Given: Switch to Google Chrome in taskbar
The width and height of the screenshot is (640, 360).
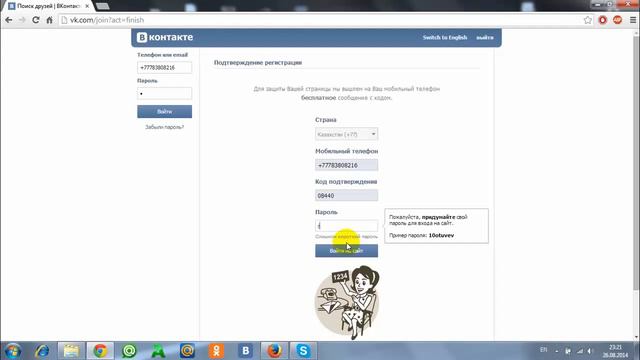Looking at the screenshot, I should pos(100,351).
